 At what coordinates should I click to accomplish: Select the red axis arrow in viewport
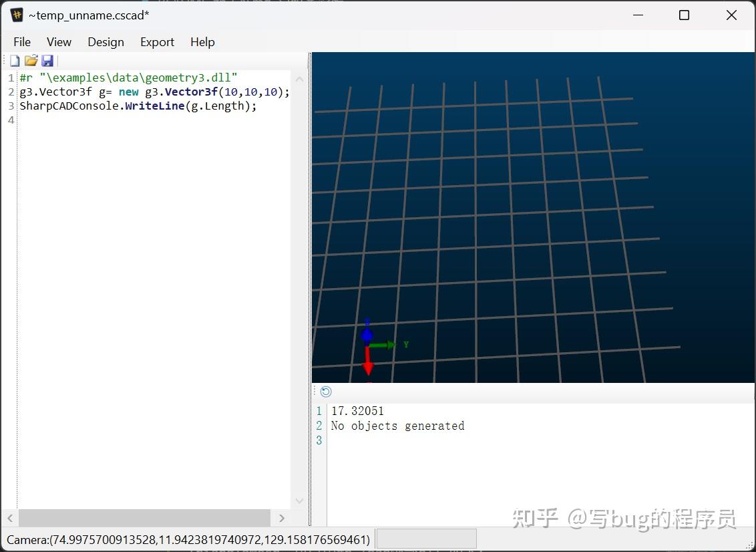point(368,364)
